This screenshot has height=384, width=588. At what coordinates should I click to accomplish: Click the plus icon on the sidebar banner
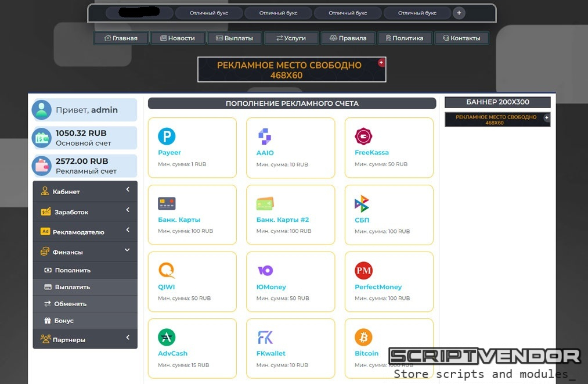(547, 117)
